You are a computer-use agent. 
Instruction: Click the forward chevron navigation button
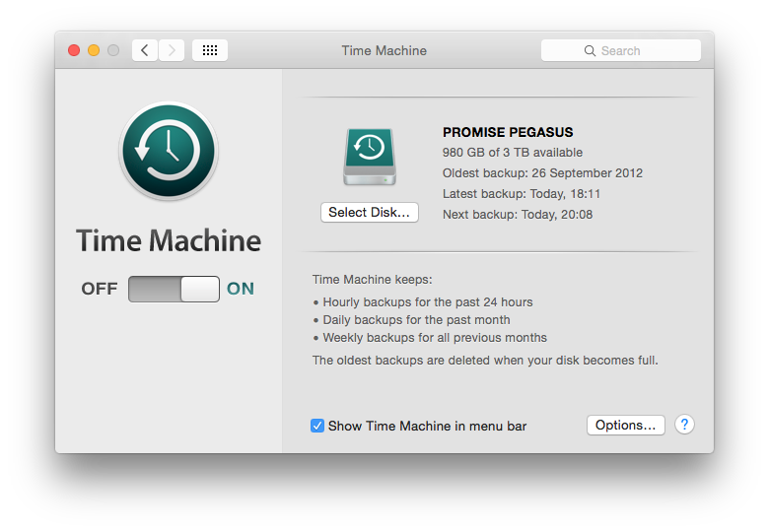coord(172,50)
